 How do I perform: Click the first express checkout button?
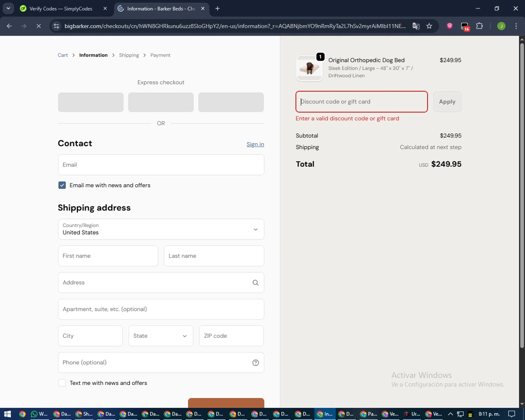point(91,102)
